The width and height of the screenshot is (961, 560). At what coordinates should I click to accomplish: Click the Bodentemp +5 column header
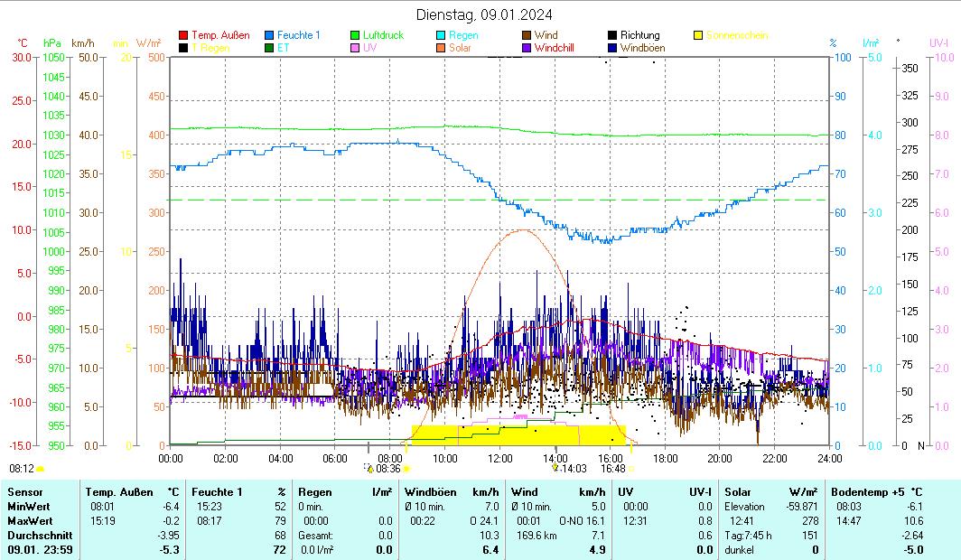click(868, 492)
